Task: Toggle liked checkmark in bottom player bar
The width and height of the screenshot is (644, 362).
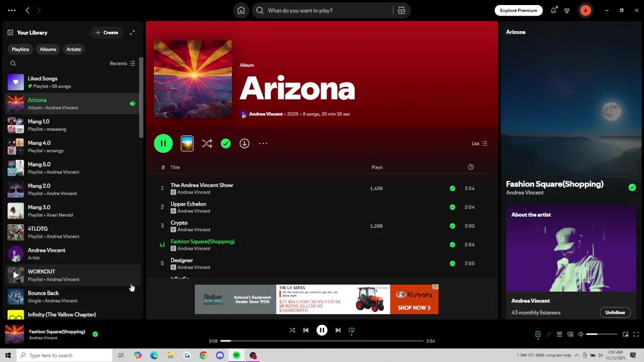Action: [x=95, y=334]
